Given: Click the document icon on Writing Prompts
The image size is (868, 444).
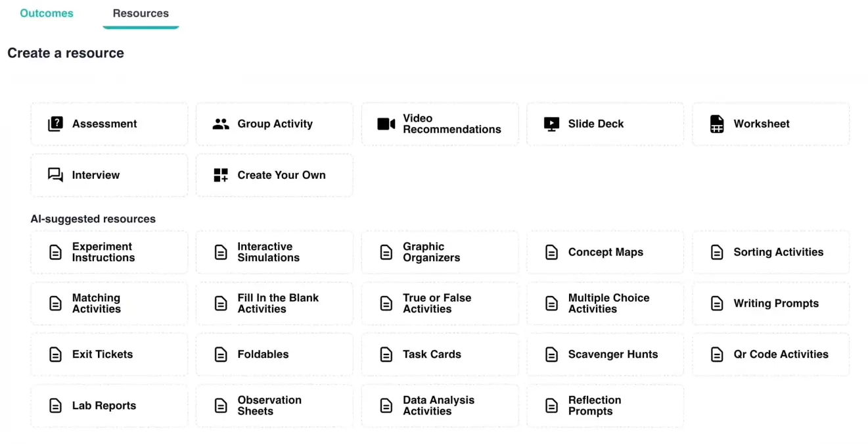Looking at the screenshot, I should [x=717, y=303].
